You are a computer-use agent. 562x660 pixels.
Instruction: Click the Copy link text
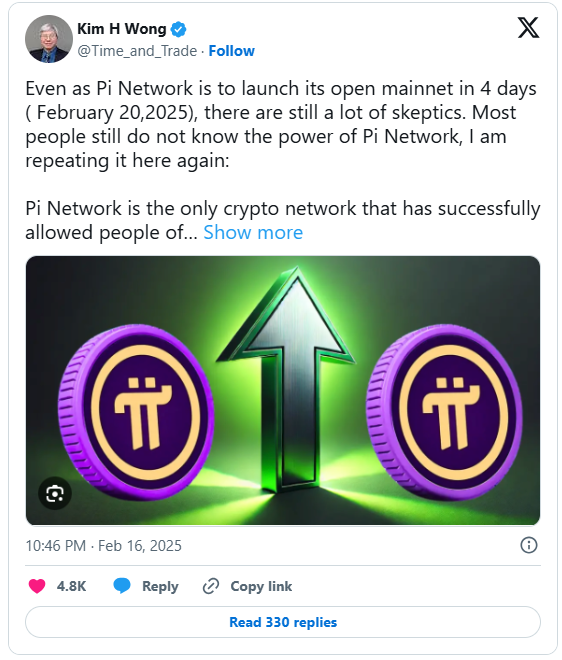[x=261, y=586]
